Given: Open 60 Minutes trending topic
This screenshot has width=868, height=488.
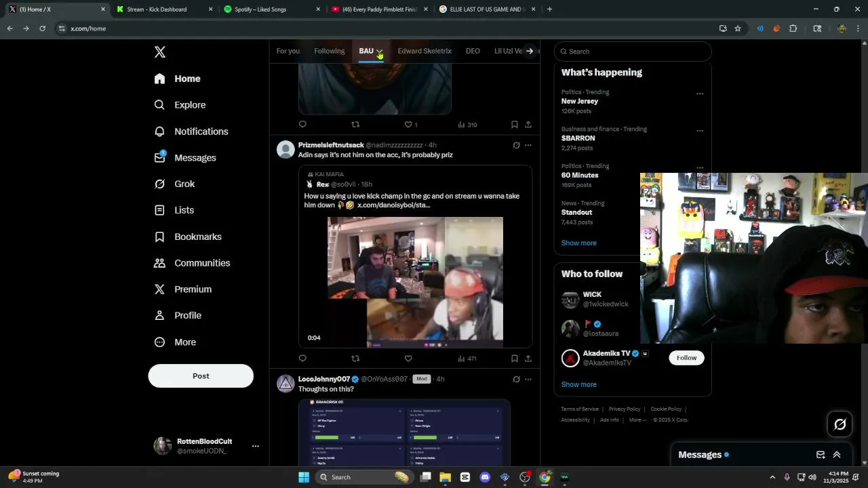Looking at the screenshot, I should pyautogui.click(x=580, y=175).
